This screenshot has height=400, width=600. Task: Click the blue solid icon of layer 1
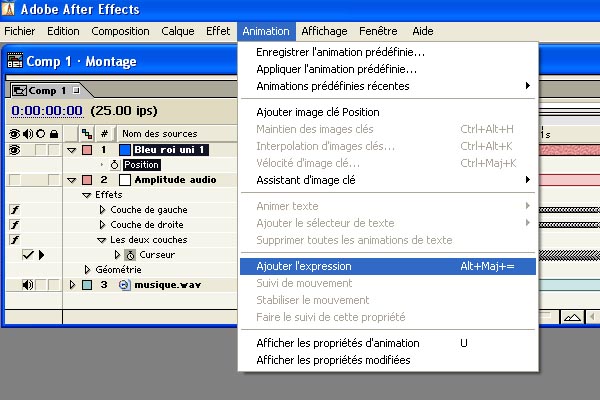[125, 150]
